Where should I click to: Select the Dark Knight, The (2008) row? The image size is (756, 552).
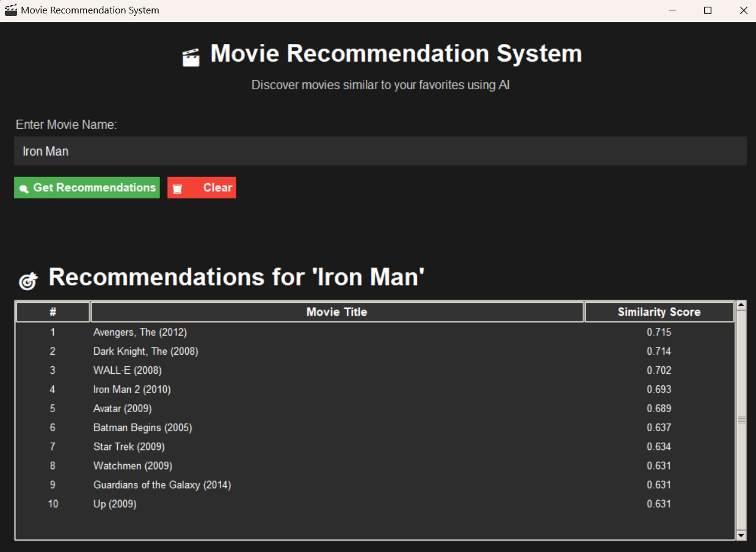pos(375,351)
